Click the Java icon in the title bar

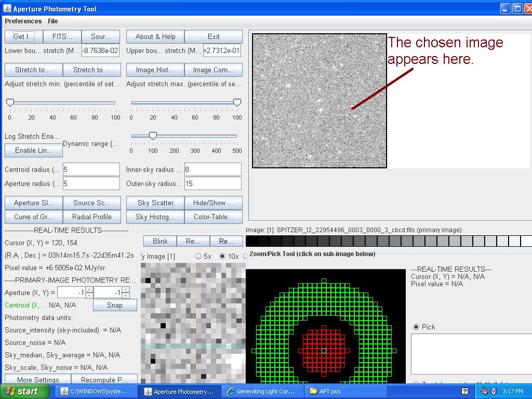(7, 9)
